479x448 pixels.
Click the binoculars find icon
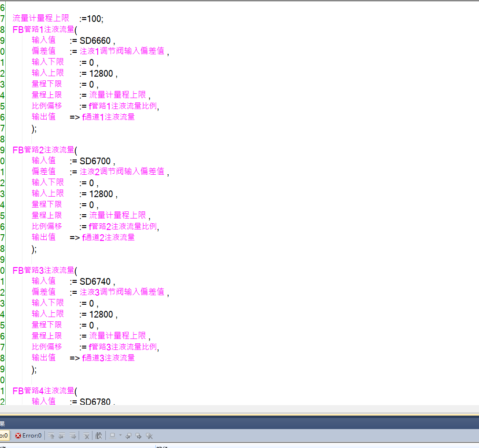tap(99, 435)
